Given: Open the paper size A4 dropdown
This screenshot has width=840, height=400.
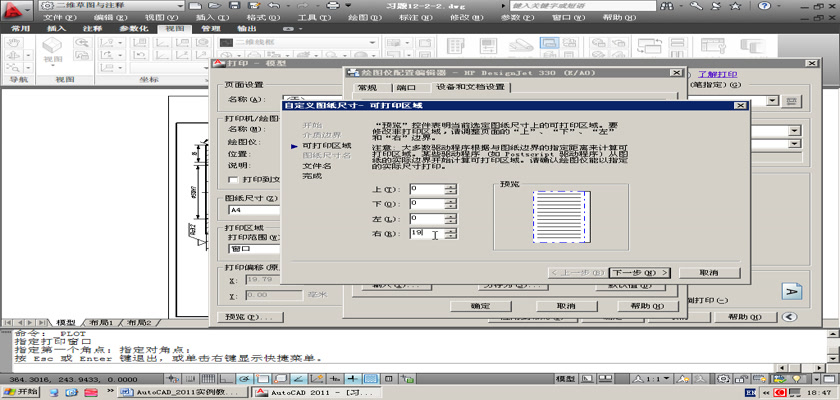Looking at the screenshot, I should coord(255,210).
